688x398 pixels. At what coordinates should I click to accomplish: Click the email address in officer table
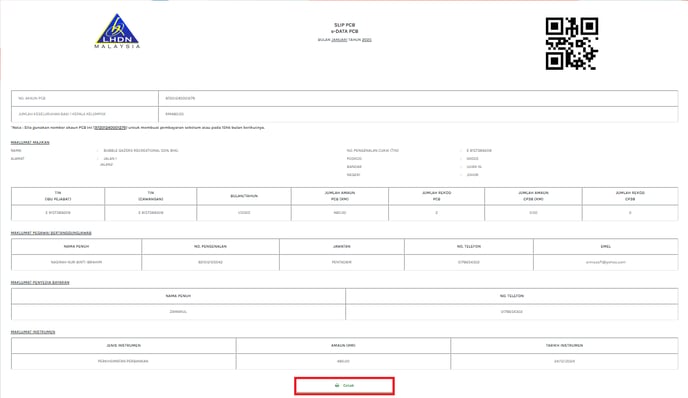pyautogui.click(x=606, y=262)
